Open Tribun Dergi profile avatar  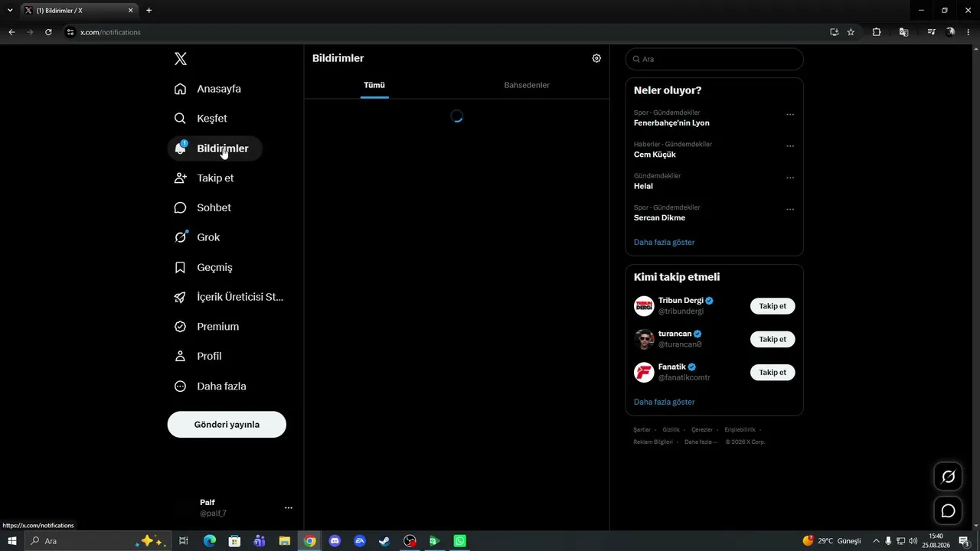click(x=644, y=306)
